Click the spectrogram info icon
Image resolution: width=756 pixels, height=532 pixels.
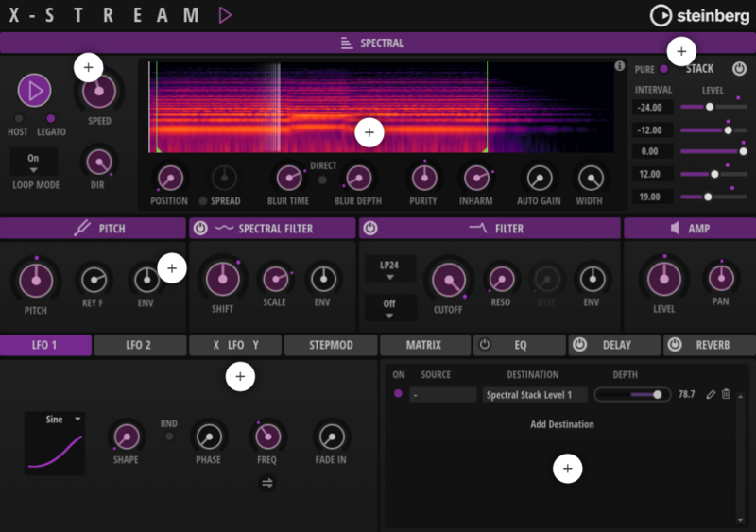620,66
